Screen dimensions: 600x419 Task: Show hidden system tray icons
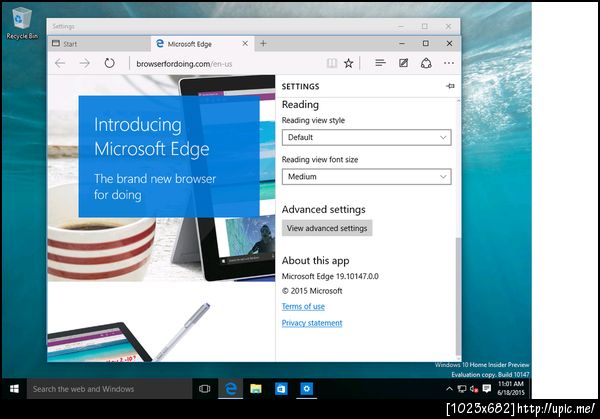[449, 389]
